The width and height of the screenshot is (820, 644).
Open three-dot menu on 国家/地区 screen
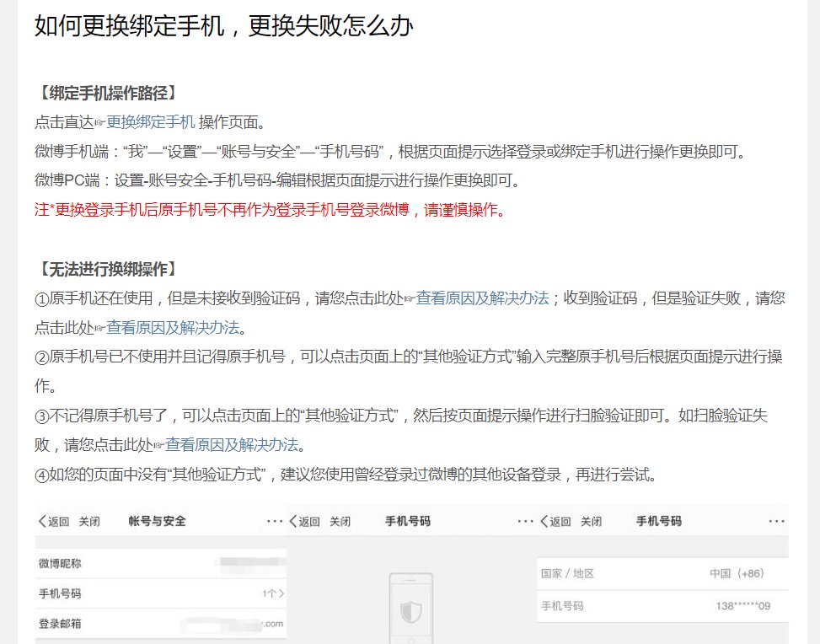(x=776, y=521)
